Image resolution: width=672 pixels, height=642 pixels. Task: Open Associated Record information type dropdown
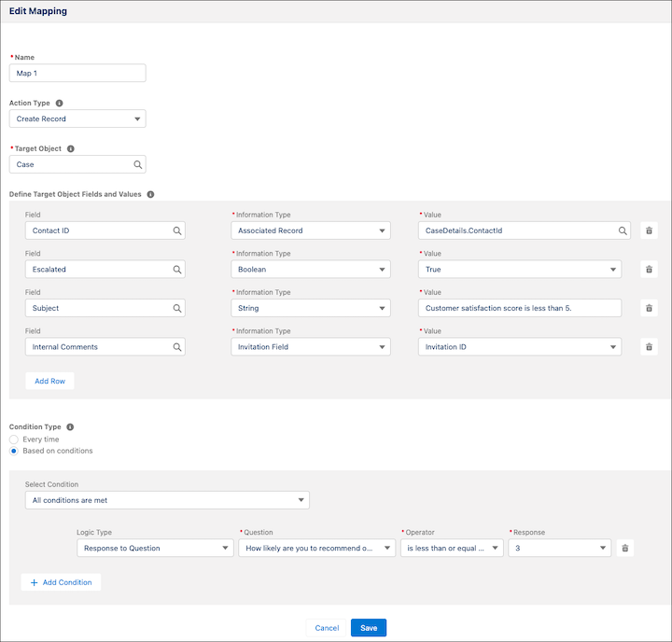311,230
